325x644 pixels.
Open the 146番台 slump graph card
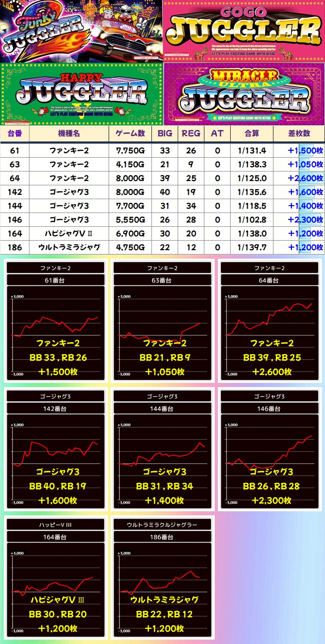(270, 449)
